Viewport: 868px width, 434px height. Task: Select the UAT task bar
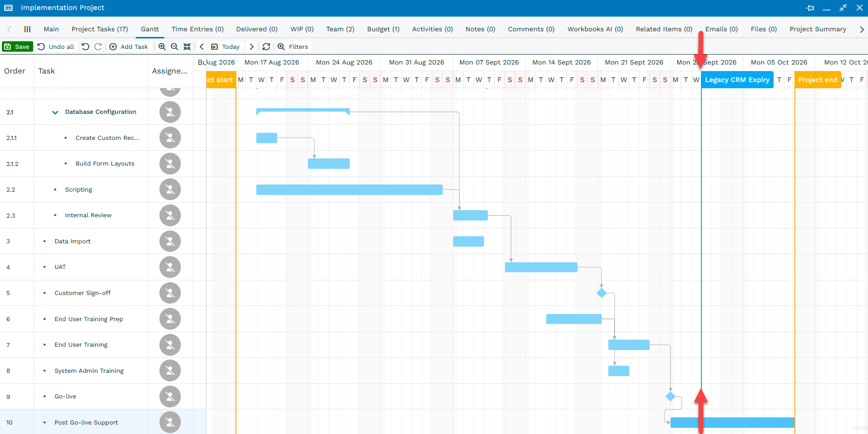541,267
